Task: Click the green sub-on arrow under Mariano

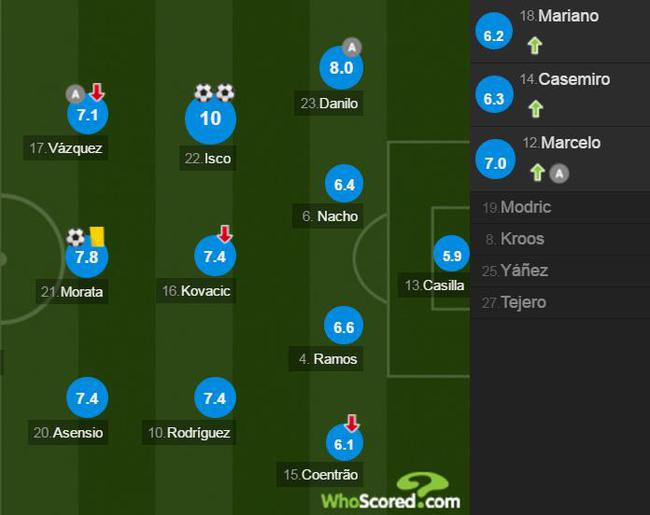Action: 535,45
